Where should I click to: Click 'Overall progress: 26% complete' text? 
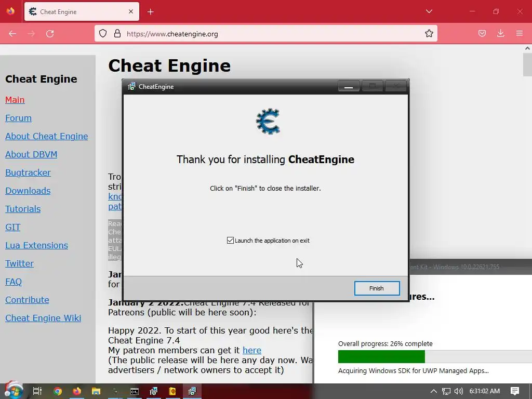pos(385,343)
